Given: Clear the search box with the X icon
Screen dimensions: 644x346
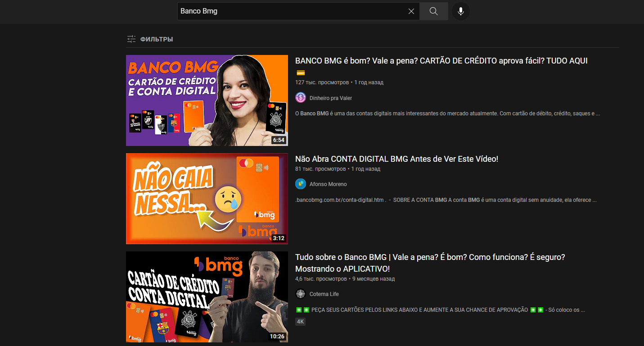Looking at the screenshot, I should [x=411, y=11].
